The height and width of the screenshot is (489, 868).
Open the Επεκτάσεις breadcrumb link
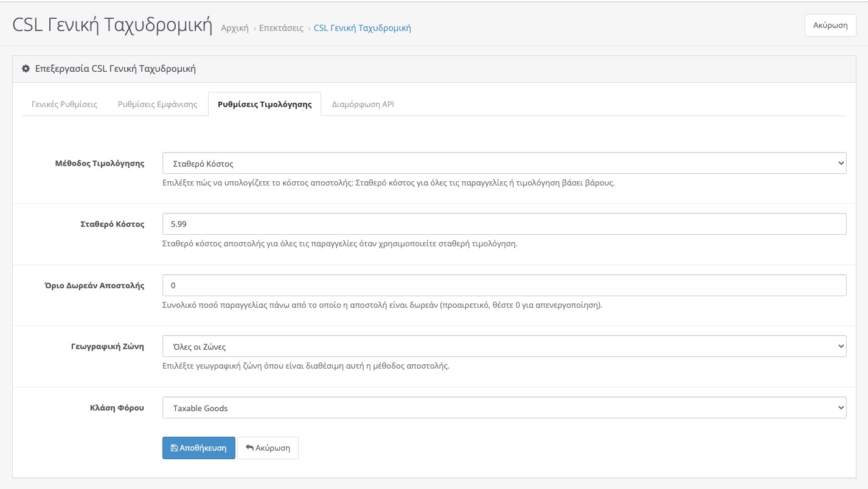281,28
